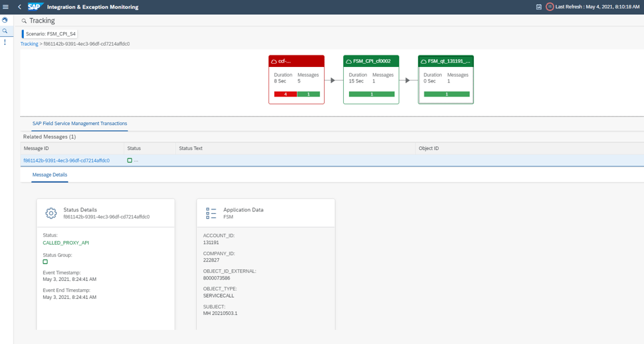This screenshot has width=644, height=344.
Task: Click the Status Details gear icon
Action: [x=51, y=213]
